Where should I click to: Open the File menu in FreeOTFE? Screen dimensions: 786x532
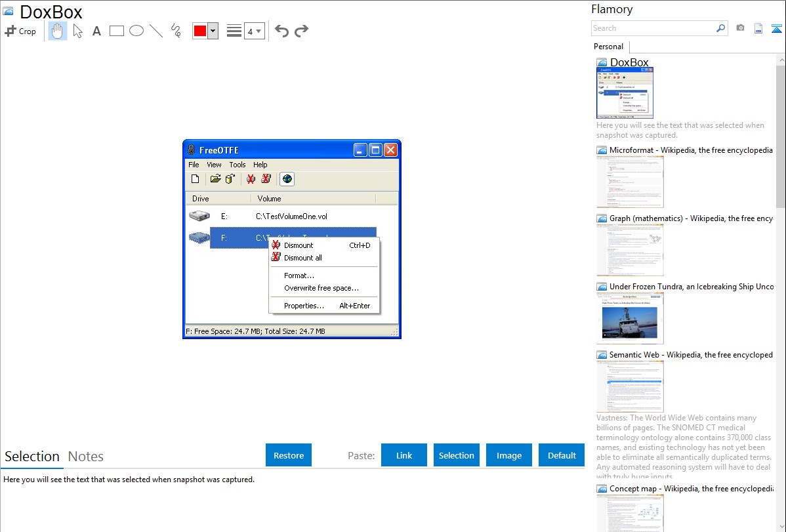click(x=194, y=165)
